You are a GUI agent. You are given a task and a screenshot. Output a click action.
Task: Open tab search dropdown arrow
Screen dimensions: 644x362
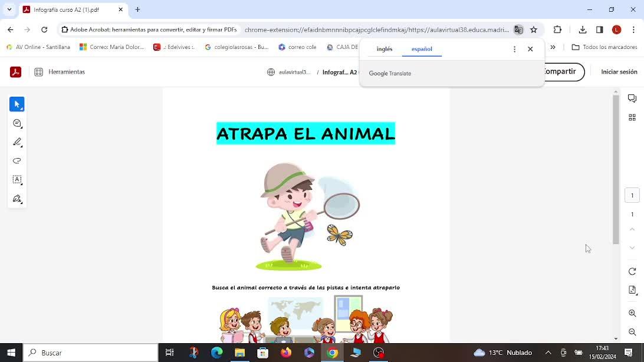9,9
